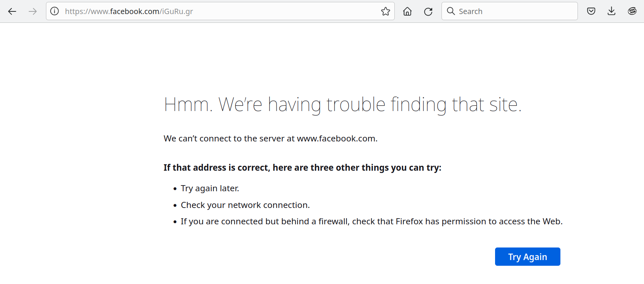Open site information for this page
The image size is (644, 284).
[55, 11]
